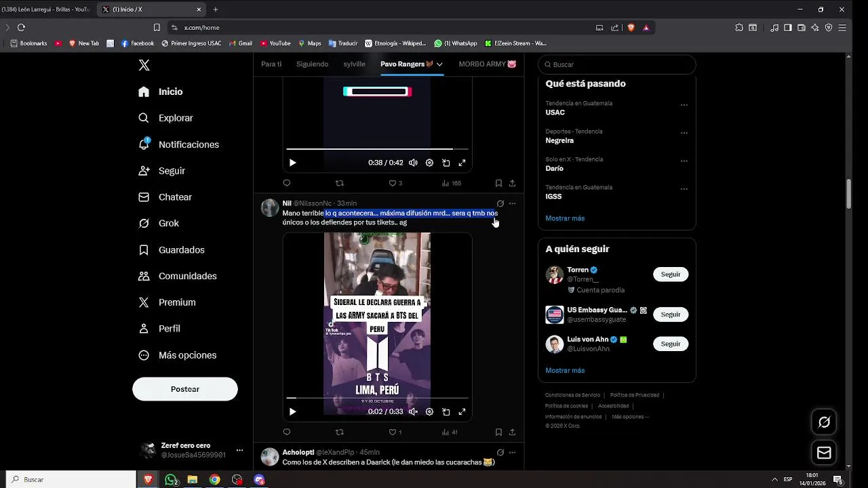This screenshot has width=868, height=488.
Task: Follow US Embassy Guatemala with Seguir
Action: tap(671, 314)
